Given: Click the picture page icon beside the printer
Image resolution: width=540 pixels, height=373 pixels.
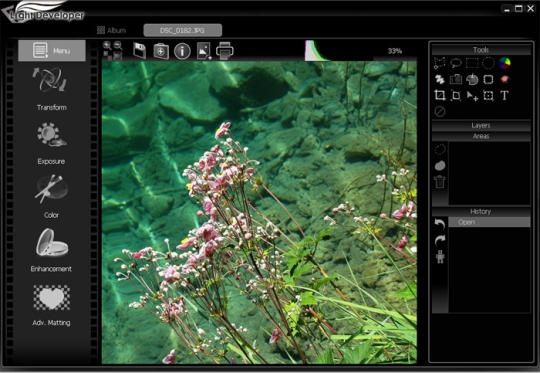Looking at the screenshot, I should point(204,51).
